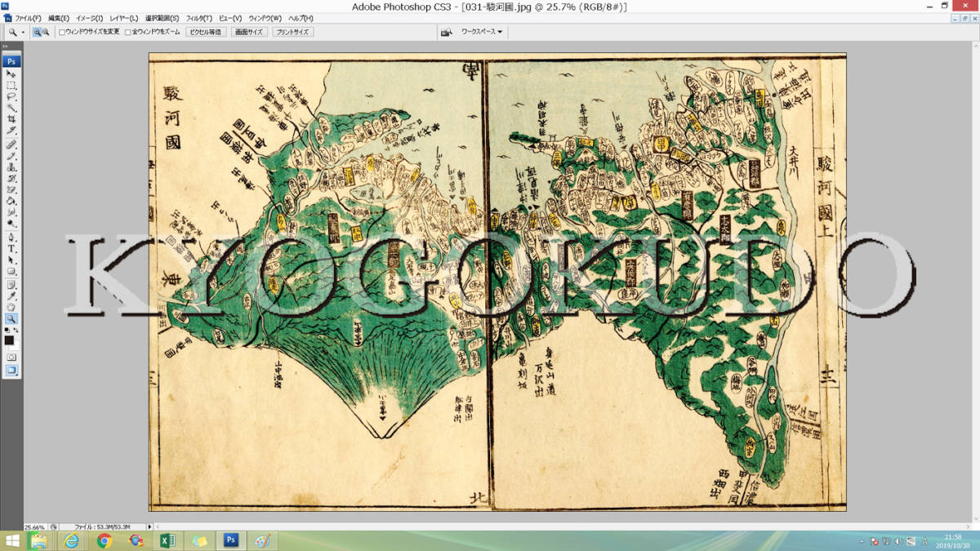Image resolution: width=980 pixels, height=551 pixels.
Task: Choose zoom-out mode in options bar
Action: (46, 32)
